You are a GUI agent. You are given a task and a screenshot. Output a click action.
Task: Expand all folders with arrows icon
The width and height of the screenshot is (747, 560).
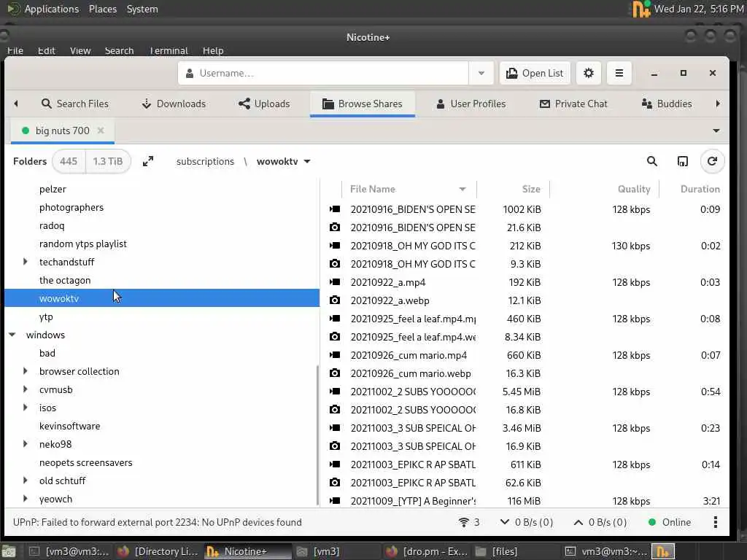point(148,161)
